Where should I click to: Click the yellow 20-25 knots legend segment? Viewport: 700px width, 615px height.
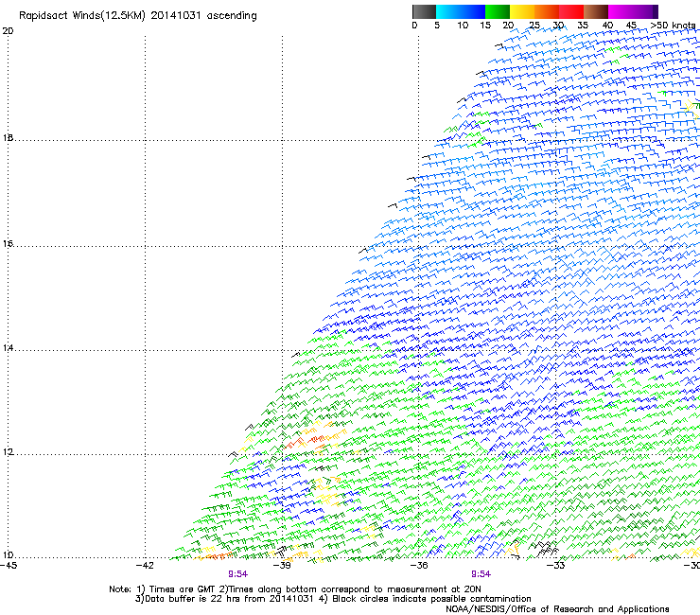coord(522,11)
